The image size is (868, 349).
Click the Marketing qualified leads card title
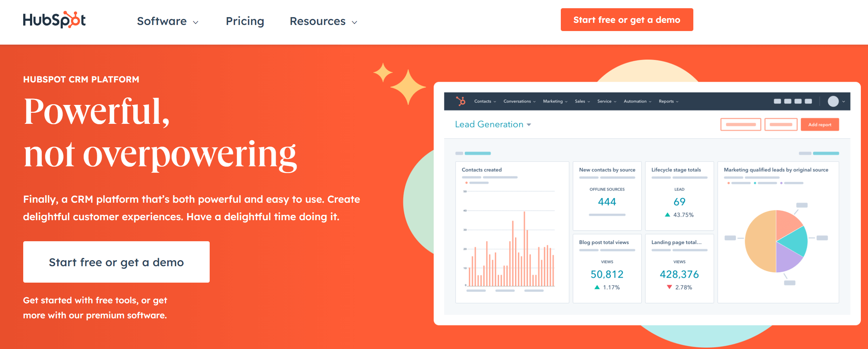click(x=776, y=170)
